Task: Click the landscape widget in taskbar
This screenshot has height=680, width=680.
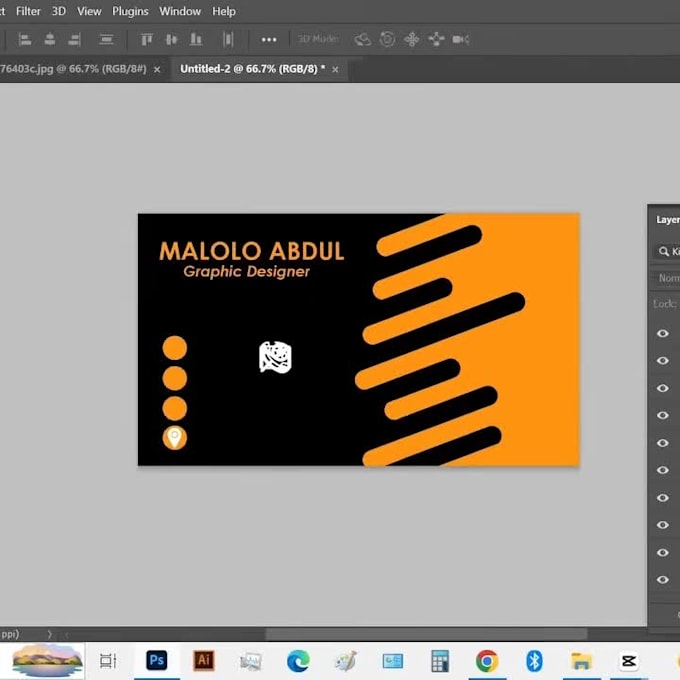Action: click(x=47, y=660)
